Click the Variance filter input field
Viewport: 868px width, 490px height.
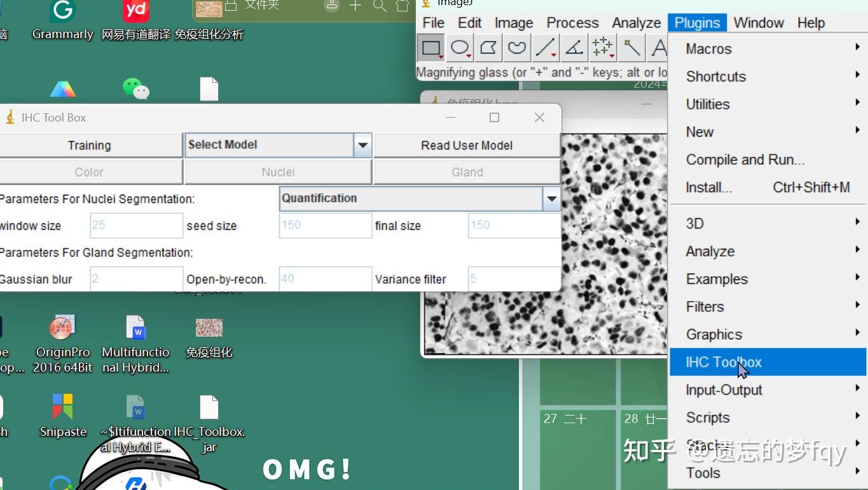(x=514, y=279)
